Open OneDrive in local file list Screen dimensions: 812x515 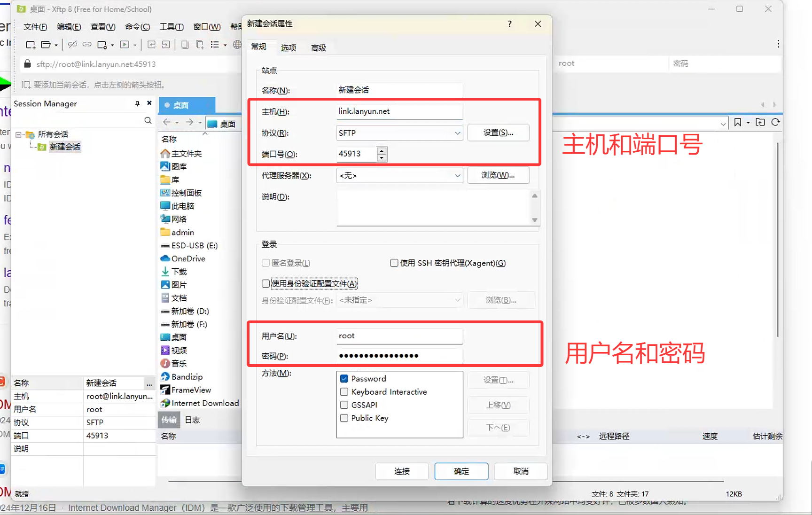(188, 258)
